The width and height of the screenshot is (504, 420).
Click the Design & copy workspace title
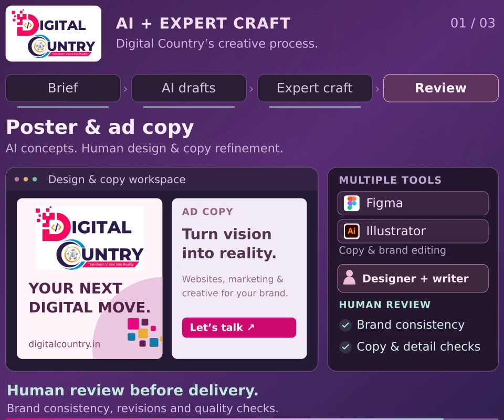point(117,180)
